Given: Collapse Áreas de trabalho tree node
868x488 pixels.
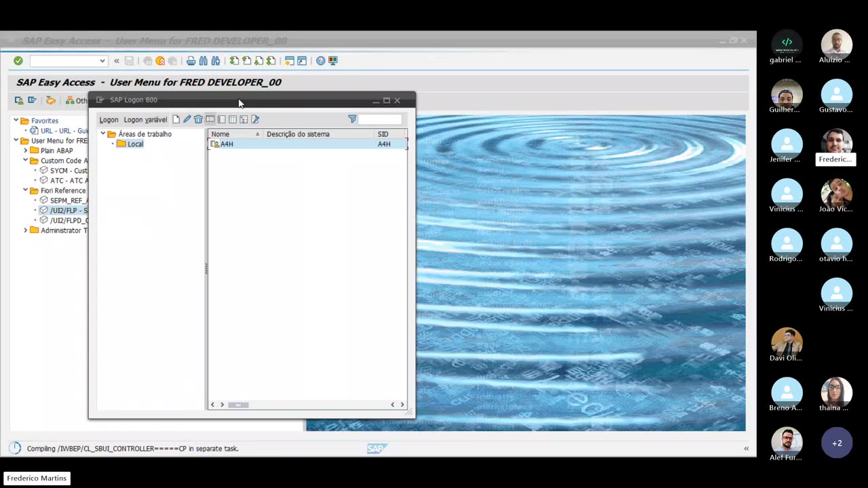Looking at the screenshot, I should pyautogui.click(x=103, y=134).
